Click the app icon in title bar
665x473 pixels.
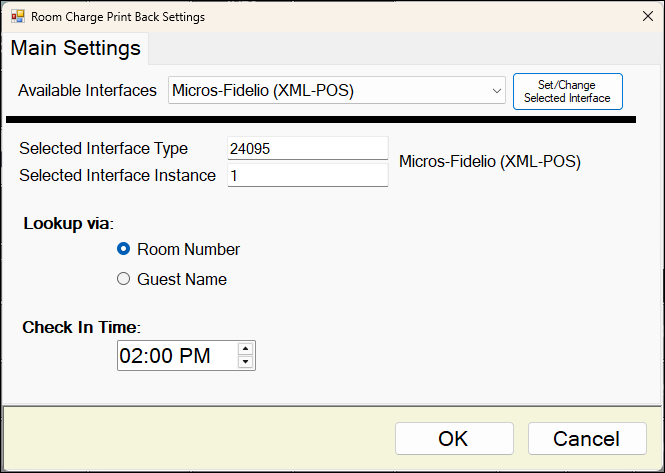click(18, 17)
